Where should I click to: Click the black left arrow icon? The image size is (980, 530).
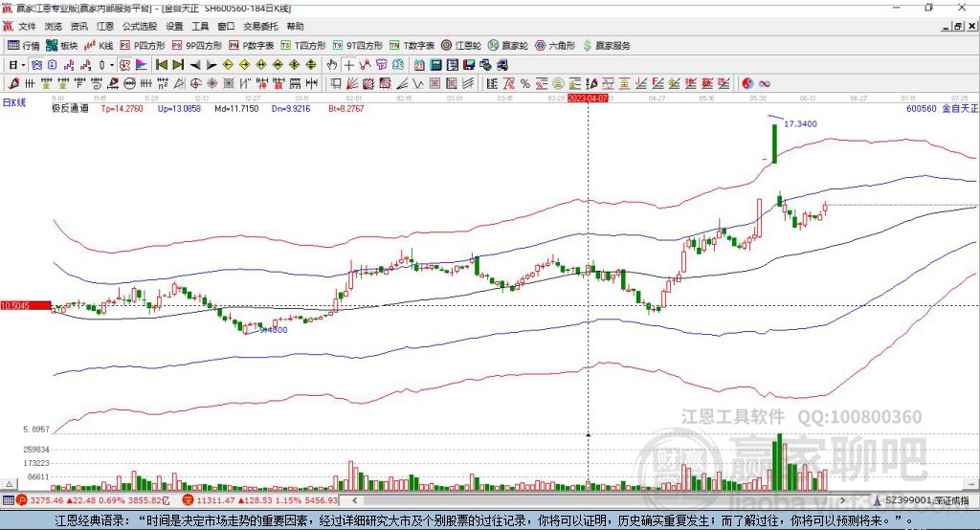click(x=195, y=65)
